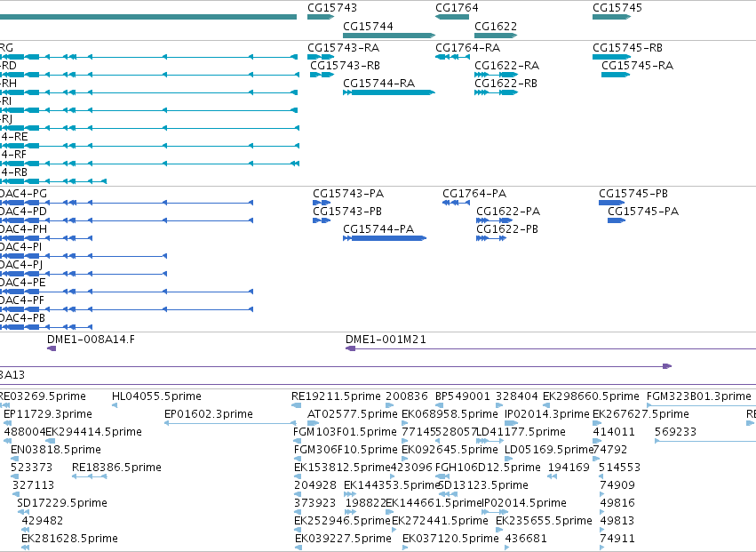
Task: Select EST EN03818.5prime
Action: tap(56, 450)
